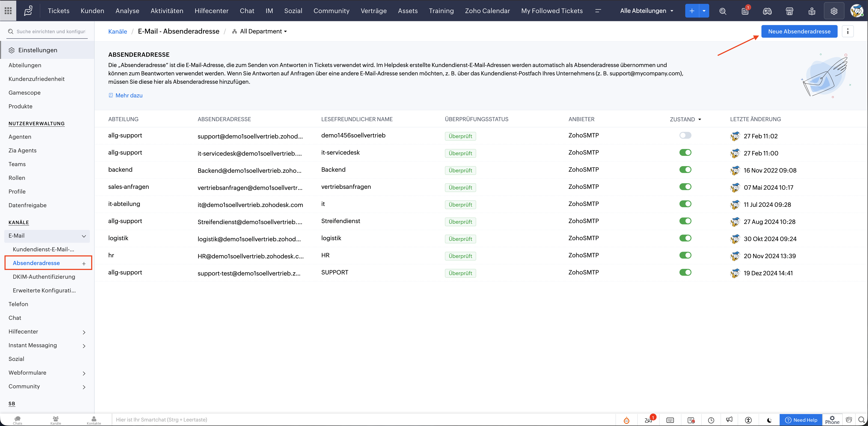Open the Gamescope gamepad icon in header
The height and width of the screenshot is (426, 868).
[767, 11]
